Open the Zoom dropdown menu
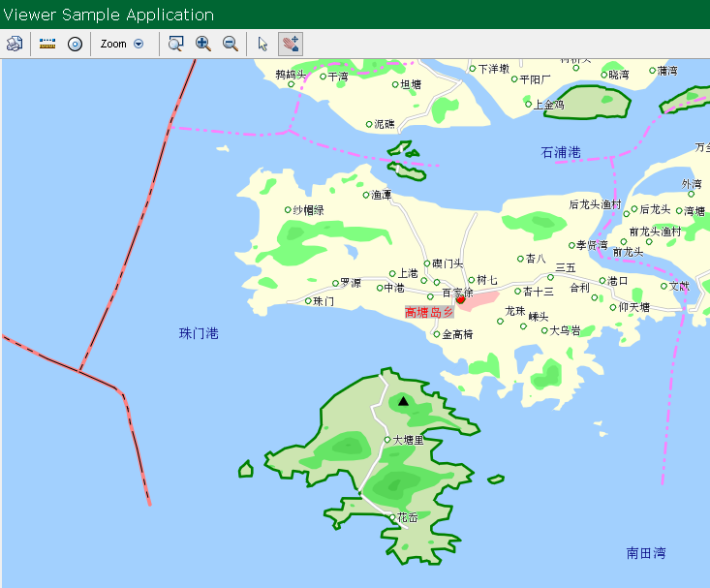 (x=114, y=44)
